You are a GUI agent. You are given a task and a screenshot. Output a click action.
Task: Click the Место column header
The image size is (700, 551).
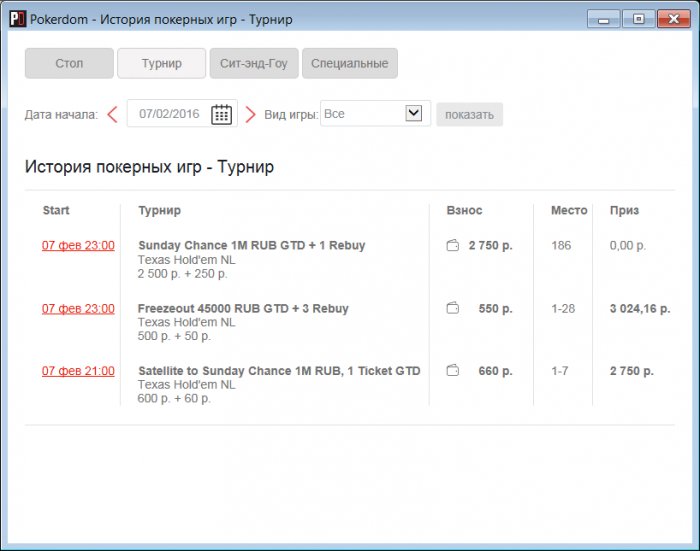coord(569,210)
